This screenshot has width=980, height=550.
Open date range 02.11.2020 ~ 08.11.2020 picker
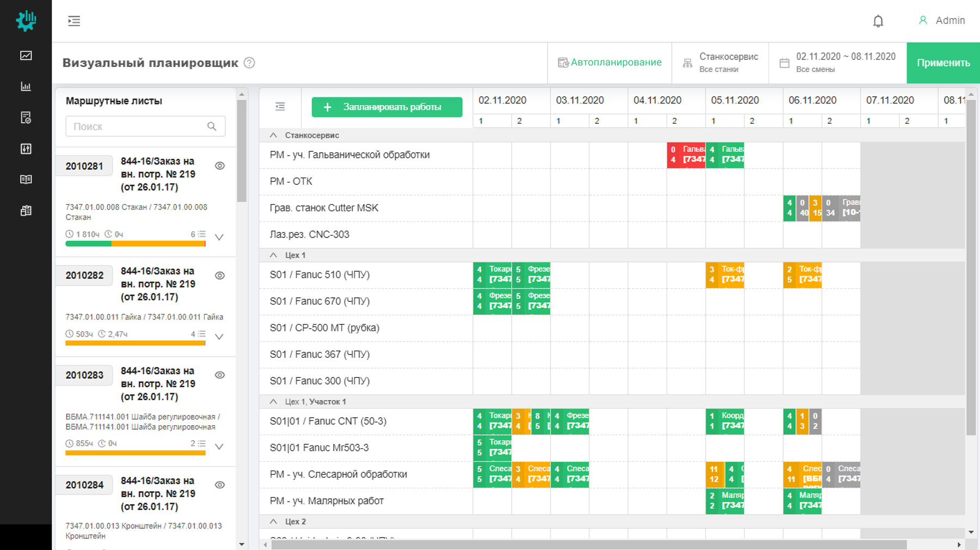(838, 63)
